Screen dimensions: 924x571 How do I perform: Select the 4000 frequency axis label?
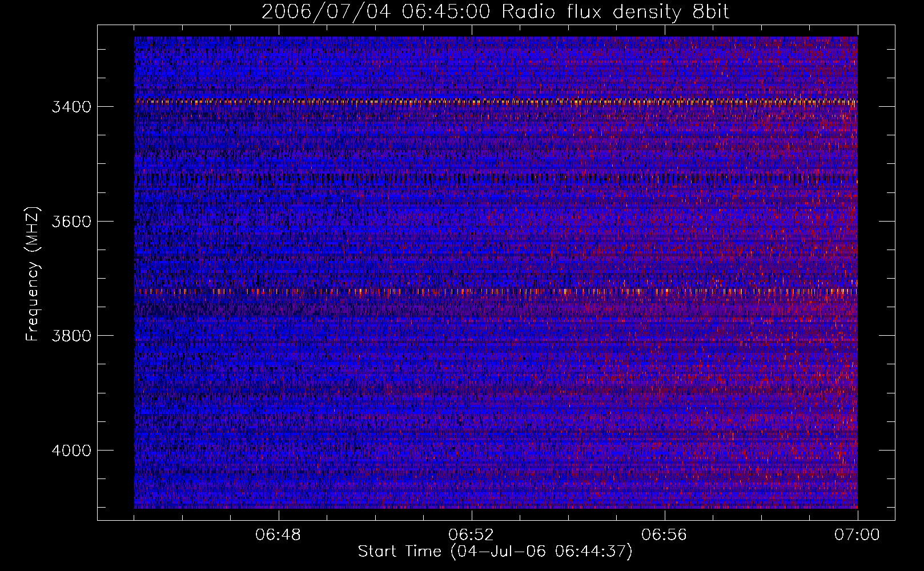coord(71,451)
